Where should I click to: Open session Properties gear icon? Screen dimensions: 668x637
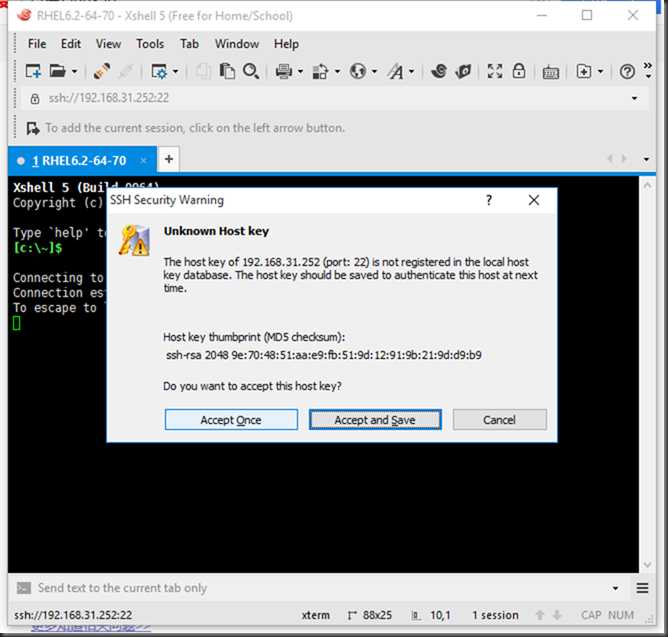[159, 71]
